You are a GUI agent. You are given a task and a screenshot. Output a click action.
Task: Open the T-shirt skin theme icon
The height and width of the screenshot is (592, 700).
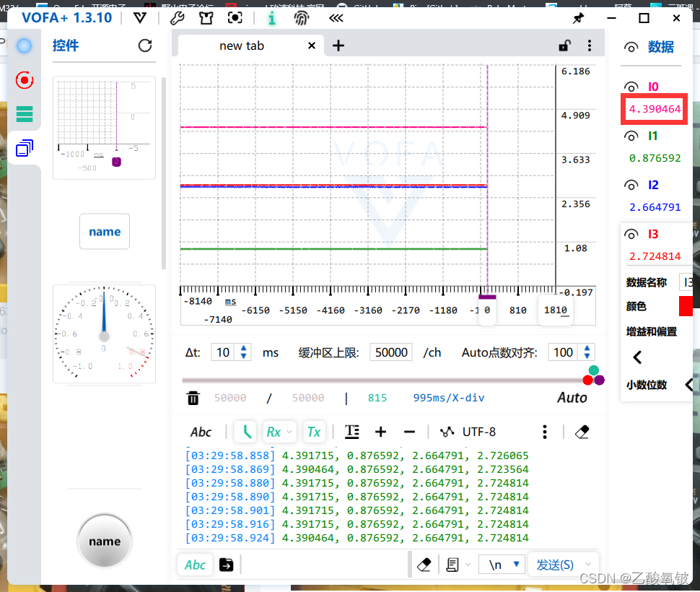pyautogui.click(x=206, y=18)
